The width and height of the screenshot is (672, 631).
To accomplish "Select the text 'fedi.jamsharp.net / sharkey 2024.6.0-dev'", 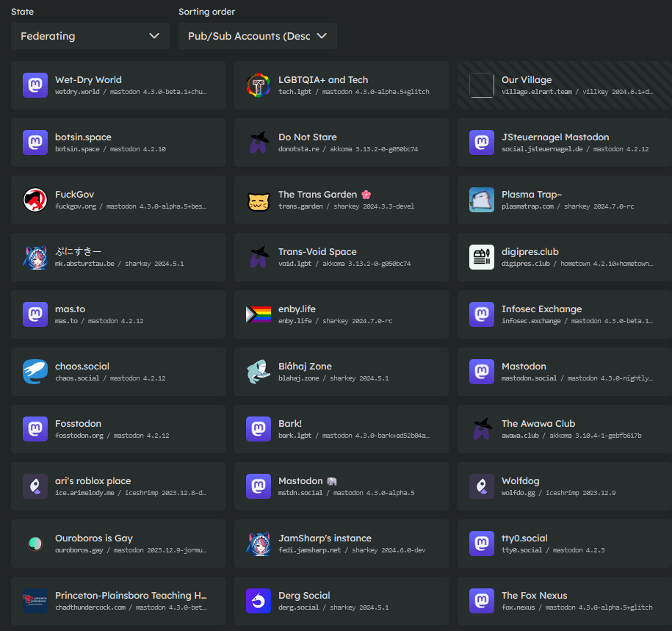I will pos(352,550).
